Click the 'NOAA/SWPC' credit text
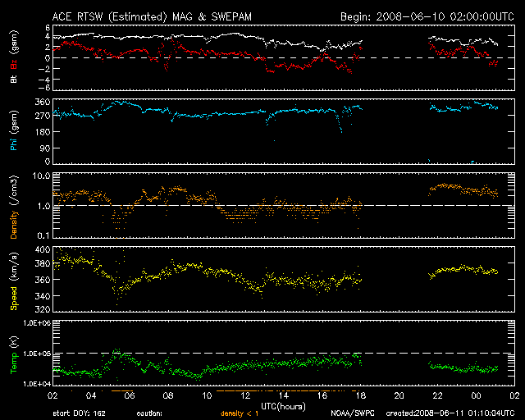The height and width of the screenshot is (420, 525). (x=353, y=413)
